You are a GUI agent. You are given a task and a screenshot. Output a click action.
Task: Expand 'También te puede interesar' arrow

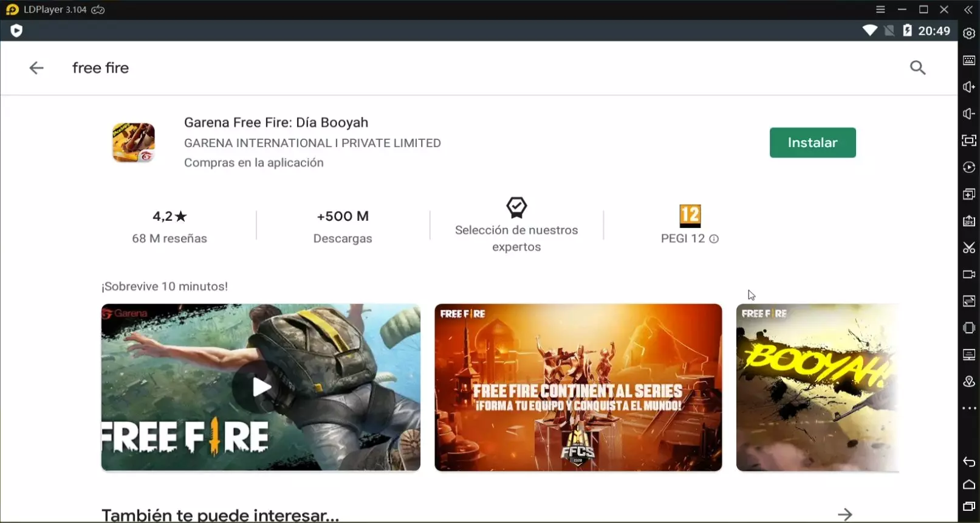pos(845,514)
